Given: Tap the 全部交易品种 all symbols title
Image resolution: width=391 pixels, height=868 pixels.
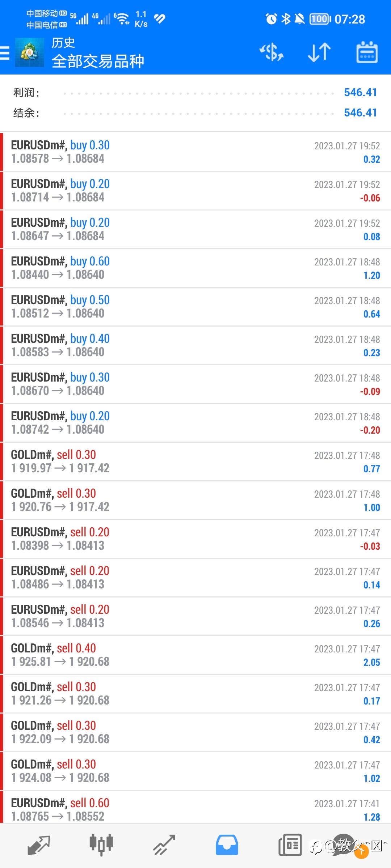Looking at the screenshot, I should pos(98,61).
